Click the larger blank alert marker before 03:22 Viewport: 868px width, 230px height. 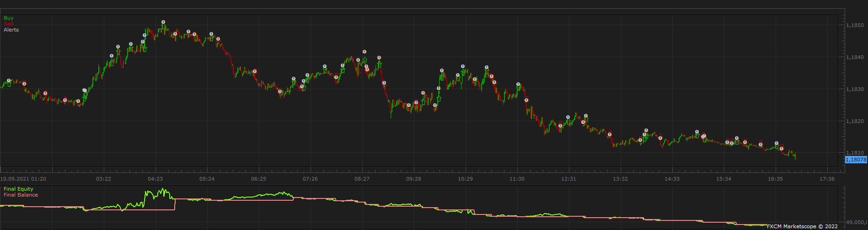click(85, 91)
